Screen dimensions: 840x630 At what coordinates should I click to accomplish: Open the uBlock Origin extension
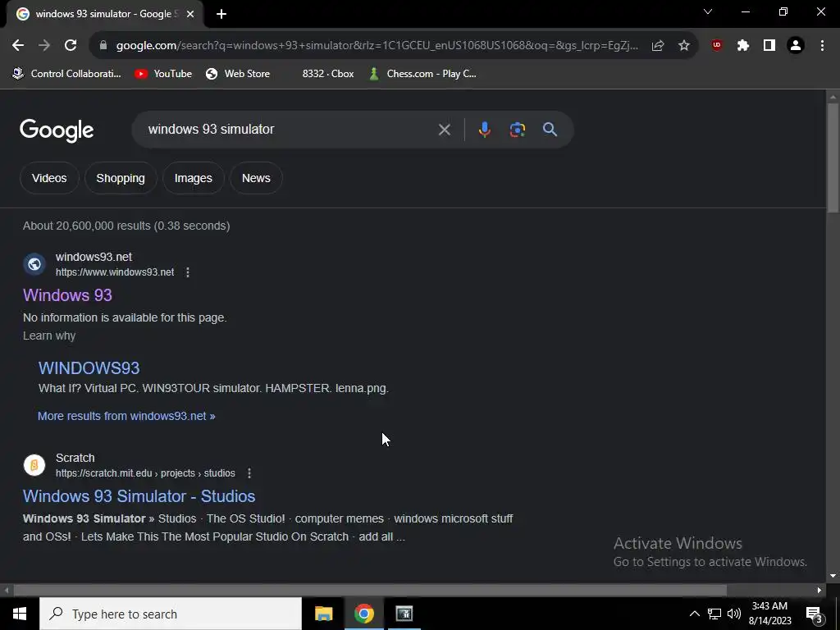(717, 46)
